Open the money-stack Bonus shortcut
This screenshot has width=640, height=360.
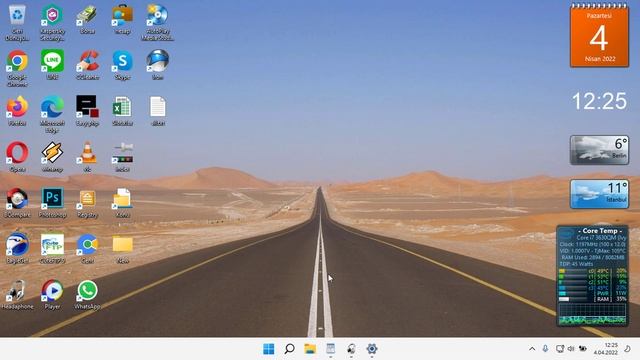coord(87,16)
